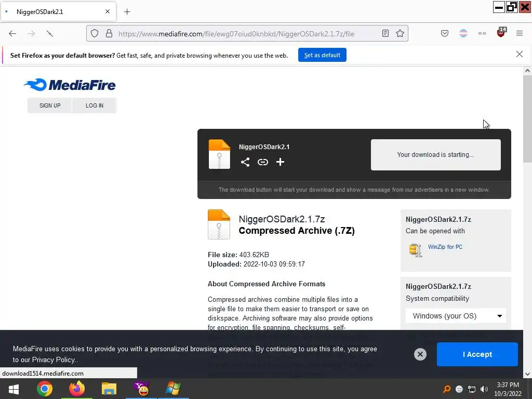Toggle reader view icon in address bar
The width and height of the screenshot is (532, 399).
[385, 33]
